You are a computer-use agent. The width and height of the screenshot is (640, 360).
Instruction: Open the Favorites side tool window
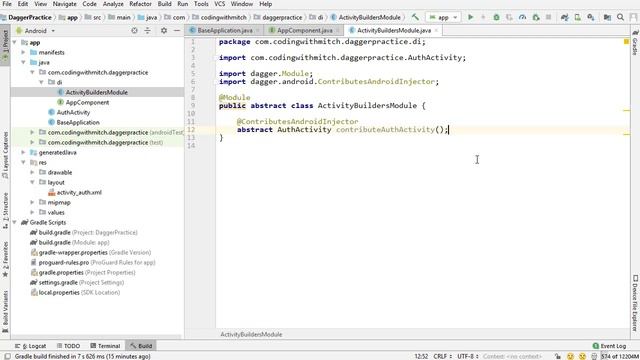(5, 259)
